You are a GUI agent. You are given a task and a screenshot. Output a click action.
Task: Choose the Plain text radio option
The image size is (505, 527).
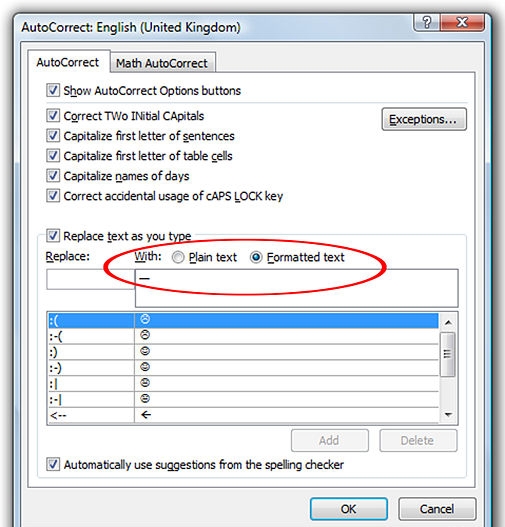tap(178, 257)
